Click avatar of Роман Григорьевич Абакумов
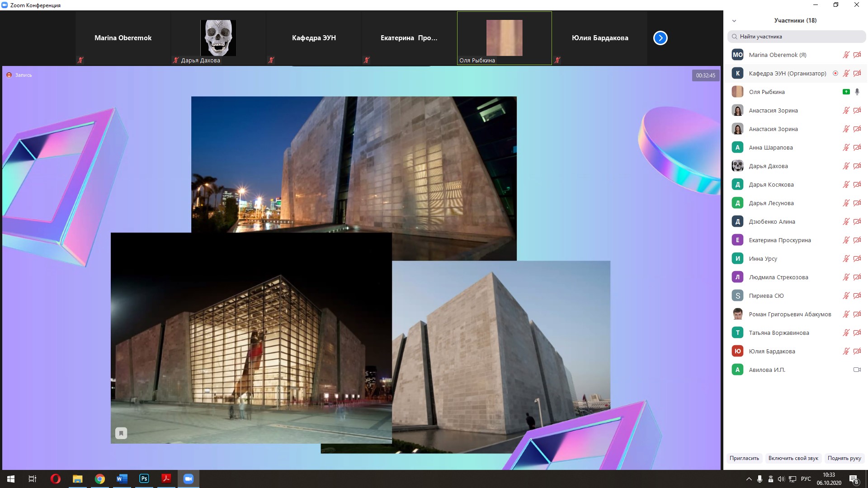Image resolution: width=868 pixels, height=488 pixels. coord(737,314)
